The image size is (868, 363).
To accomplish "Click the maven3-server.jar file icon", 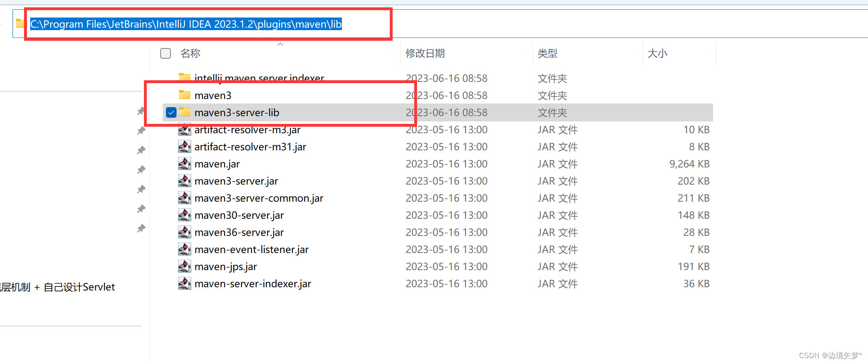I will (x=185, y=181).
